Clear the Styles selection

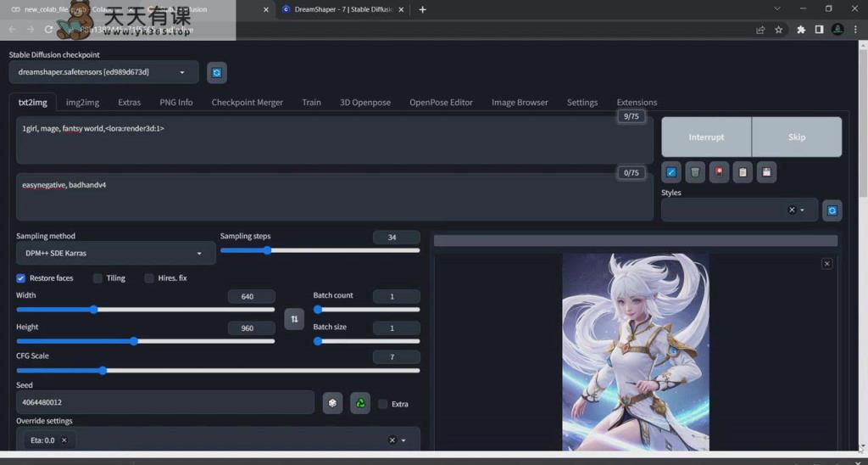coord(792,210)
